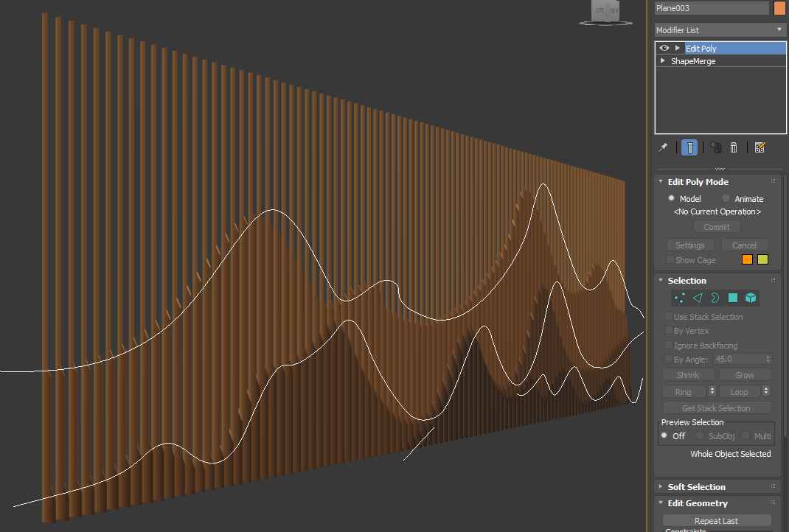Click the ViewCube in the viewport
This screenshot has height=532, width=789.
click(606, 13)
